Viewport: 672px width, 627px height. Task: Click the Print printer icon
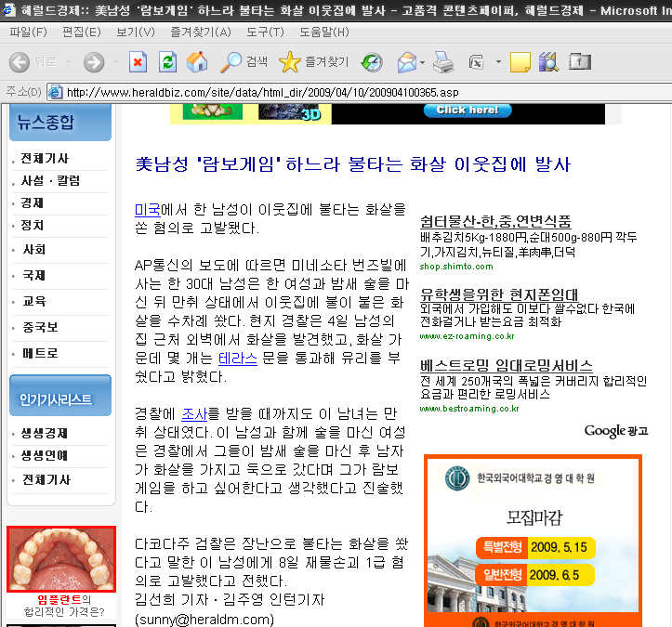443,62
